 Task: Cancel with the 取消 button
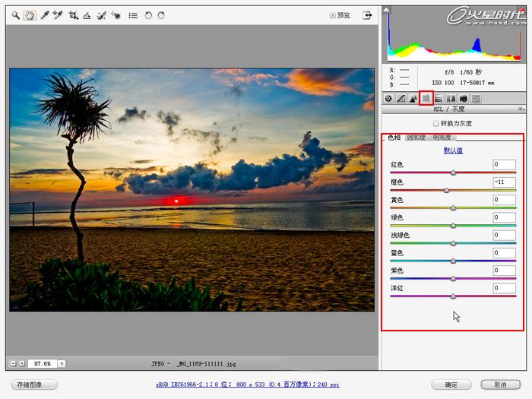coord(500,385)
